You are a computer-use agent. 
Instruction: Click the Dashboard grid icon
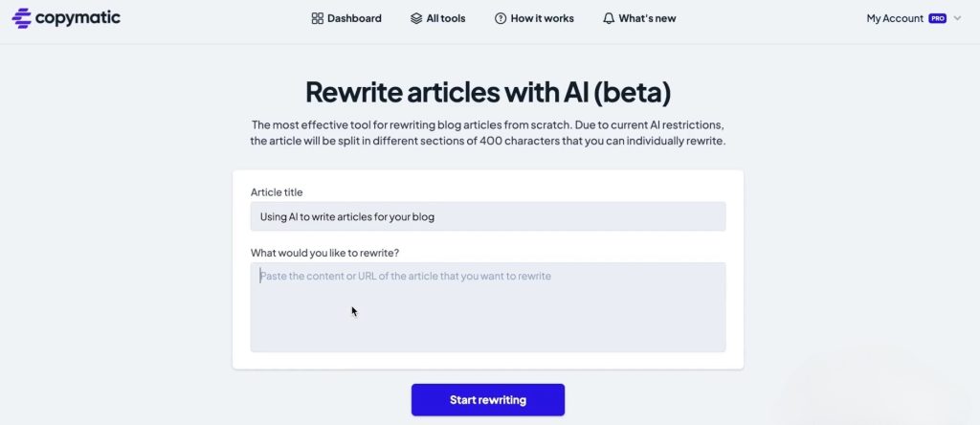coord(317,19)
